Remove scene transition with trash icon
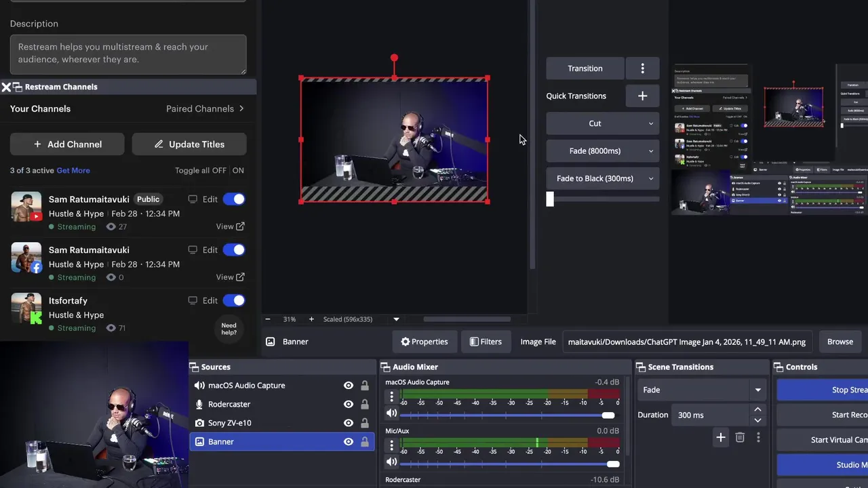This screenshot has height=488, width=868. point(740,438)
